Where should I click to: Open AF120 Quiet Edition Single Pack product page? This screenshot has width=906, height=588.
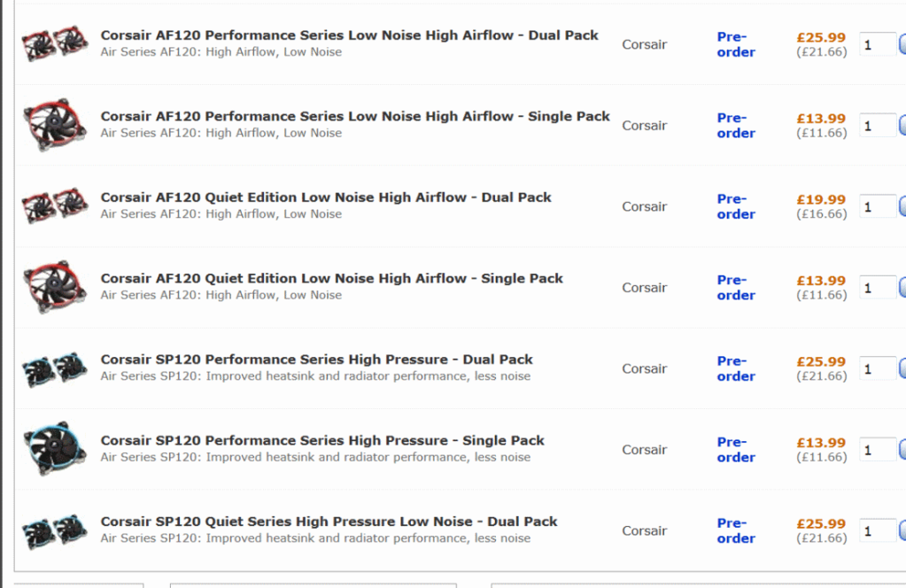pos(331,278)
